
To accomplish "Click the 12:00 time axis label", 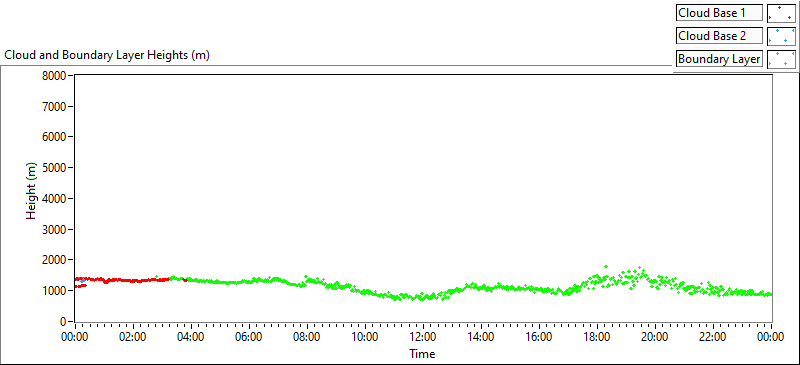I will click(x=423, y=337).
